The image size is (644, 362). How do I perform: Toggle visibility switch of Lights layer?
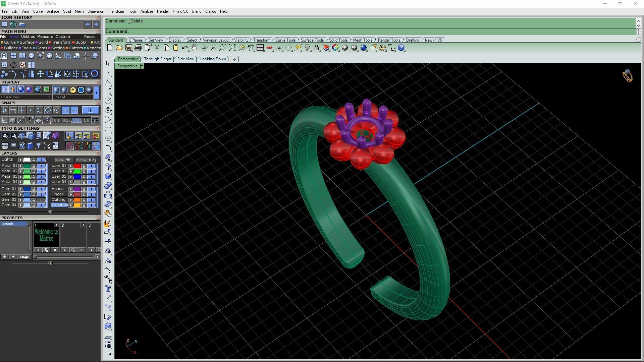[x=41, y=160]
